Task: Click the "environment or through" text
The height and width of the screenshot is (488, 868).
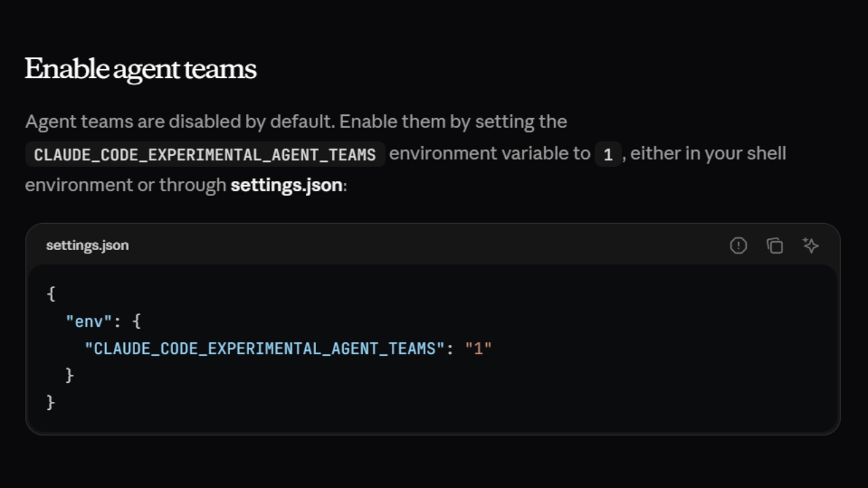Action: coord(125,185)
